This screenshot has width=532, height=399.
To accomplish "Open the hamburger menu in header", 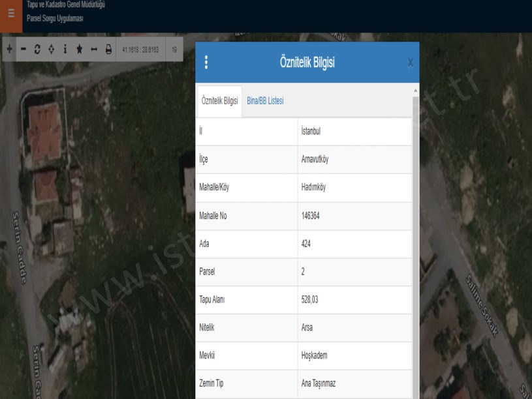I will 10,13.
